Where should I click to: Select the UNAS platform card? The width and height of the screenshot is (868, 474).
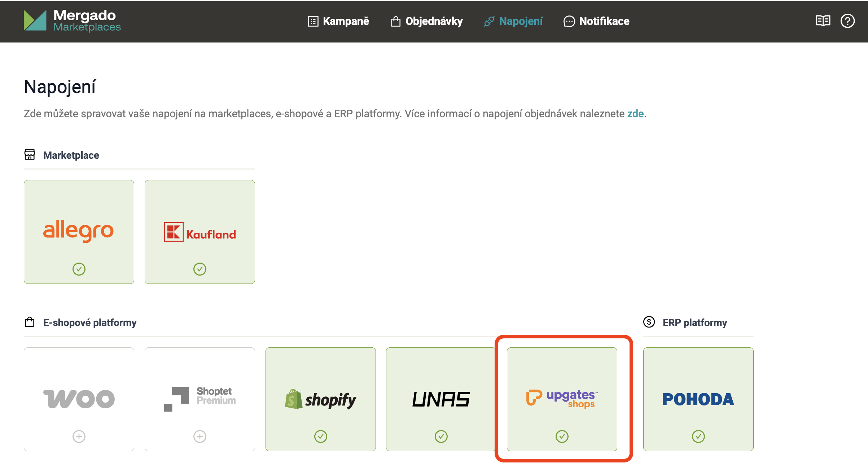(x=441, y=399)
